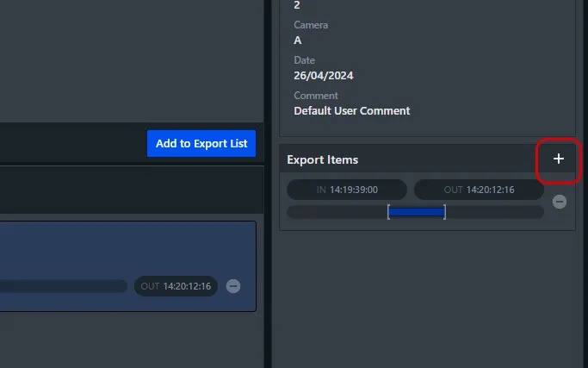This screenshot has height=368, width=588.
Task: Click the blue range bar in Export Items
Action: click(x=417, y=212)
